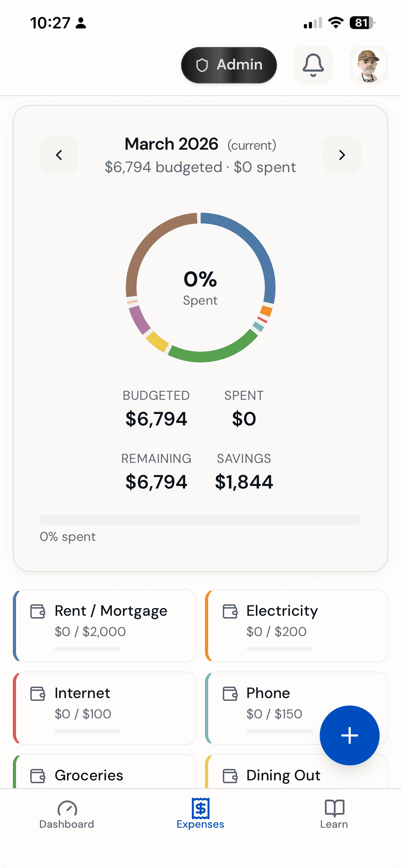This screenshot has width=401, height=868.
Task: Open notifications bell icon
Action: point(313,65)
